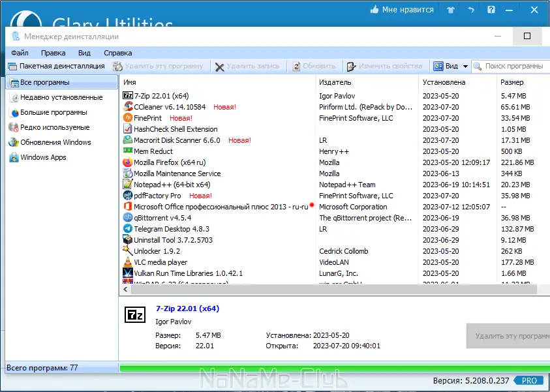Click the Обновить toolbar button

pos(314,67)
